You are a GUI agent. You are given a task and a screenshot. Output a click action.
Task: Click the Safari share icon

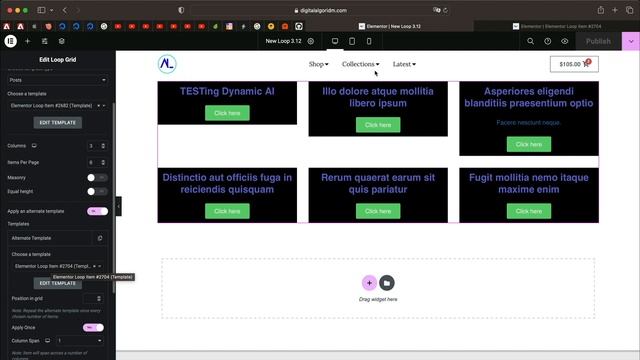tap(600, 10)
